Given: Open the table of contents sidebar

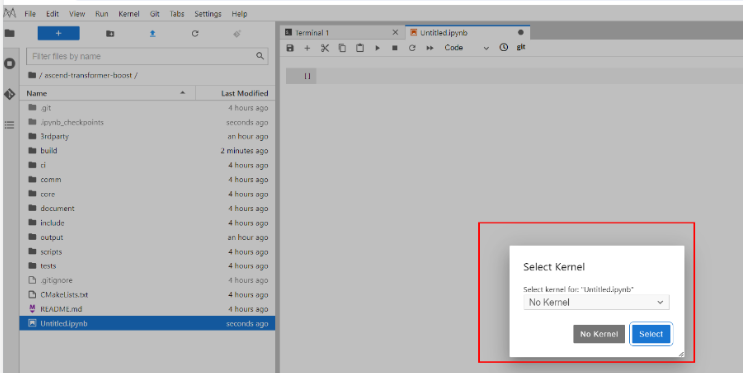Looking at the screenshot, I should tap(9, 125).
